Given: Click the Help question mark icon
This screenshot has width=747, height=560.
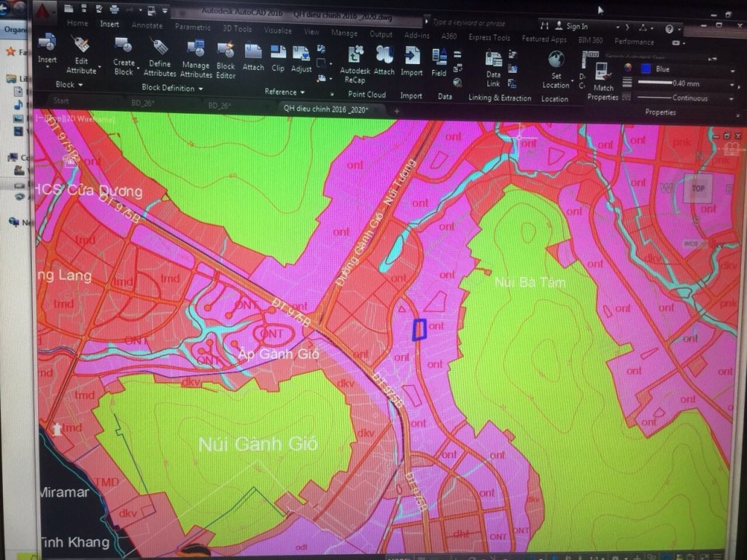Looking at the screenshot, I should 669,29.
